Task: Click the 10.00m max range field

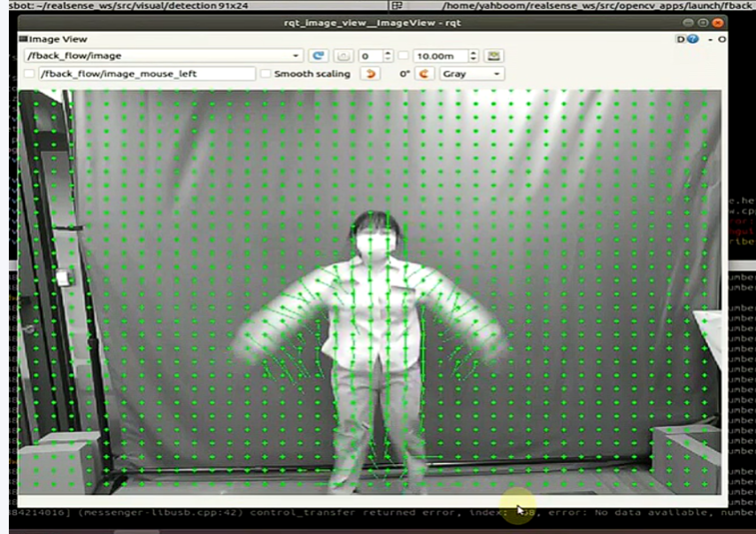Action: [440, 56]
